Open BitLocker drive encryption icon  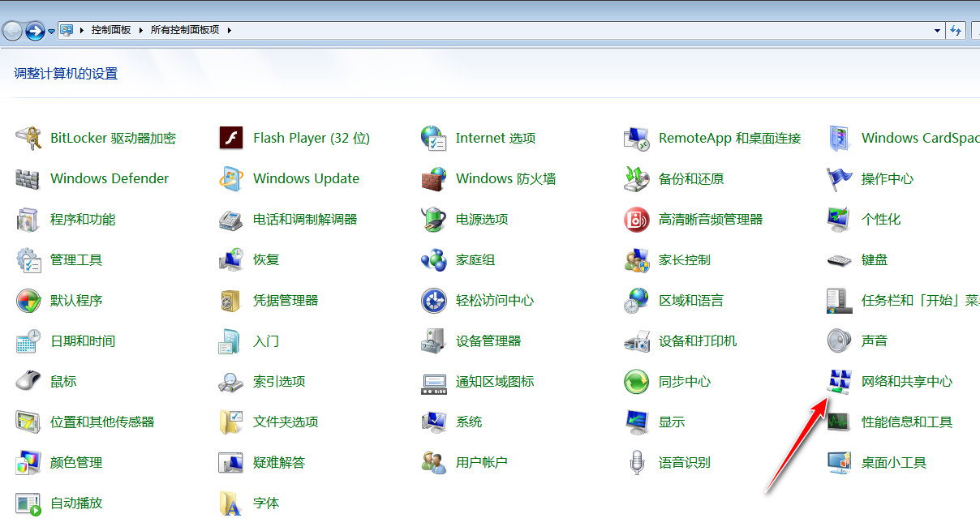point(28,139)
